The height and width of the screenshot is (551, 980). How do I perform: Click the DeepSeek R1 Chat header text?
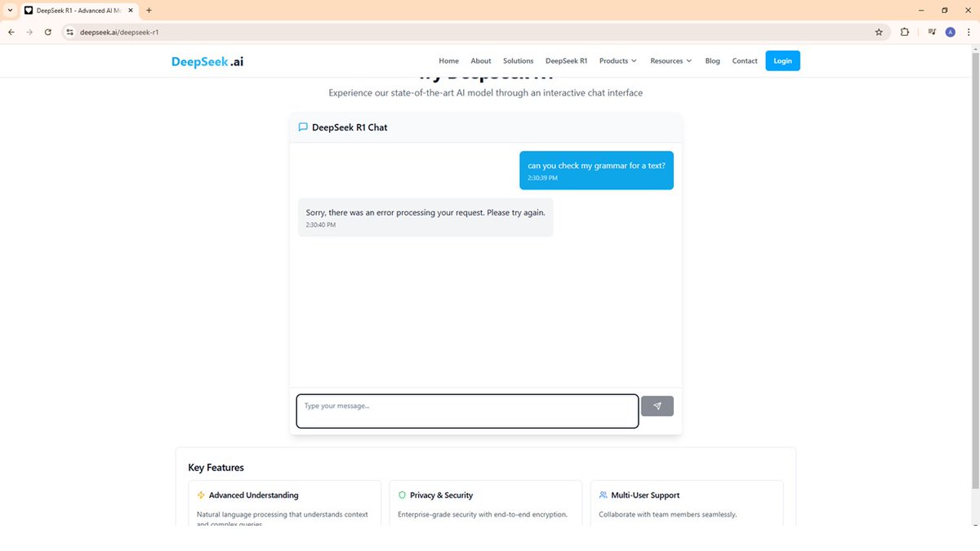tap(350, 127)
